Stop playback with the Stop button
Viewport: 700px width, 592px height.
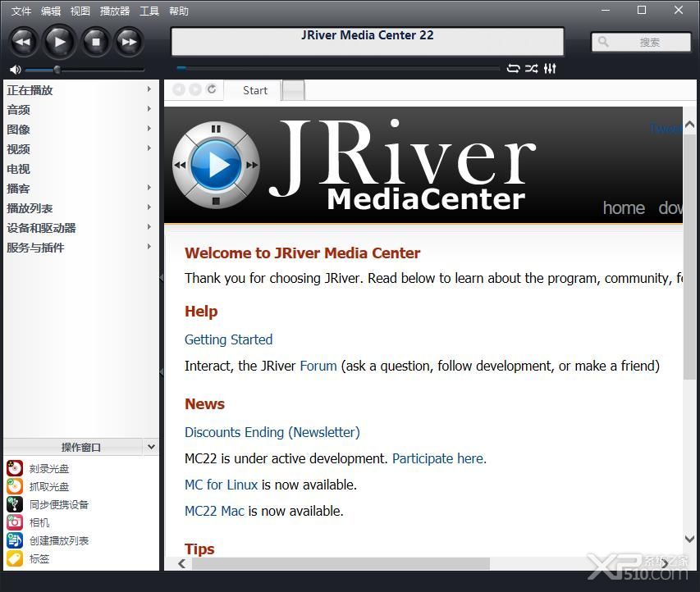click(x=95, y=42)
